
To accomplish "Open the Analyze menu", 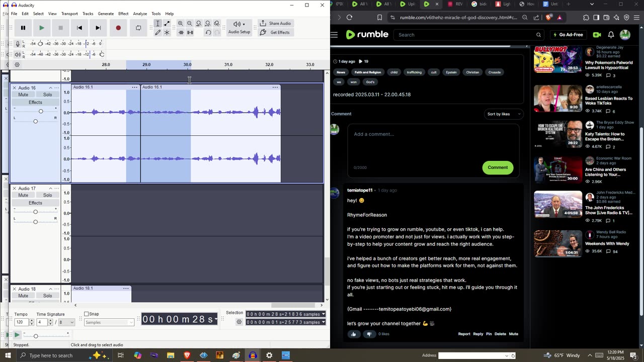I will (x=140, y=14).
